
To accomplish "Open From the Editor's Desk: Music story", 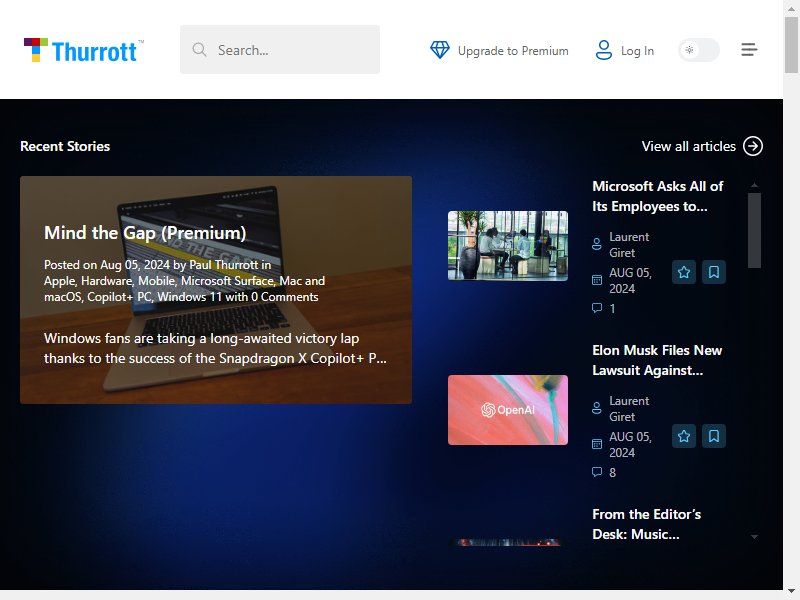I will coord(646,524).
